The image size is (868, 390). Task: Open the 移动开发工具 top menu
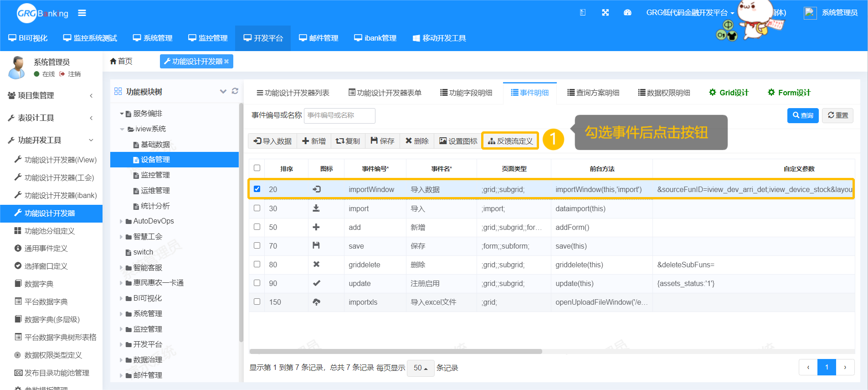439,38
